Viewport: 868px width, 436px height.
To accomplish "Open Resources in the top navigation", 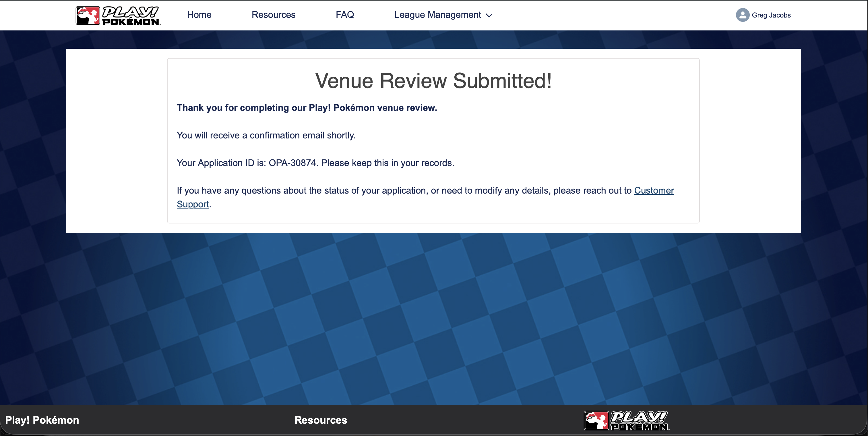I will 273,15.
